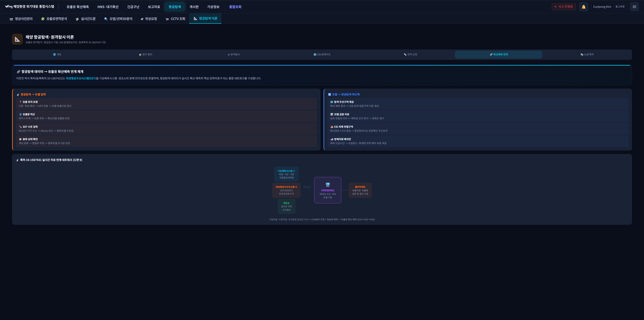Open 유출유 확산예측 main menu
The width and height of the screenshot is (644, 320).
(x=77, y=7)
